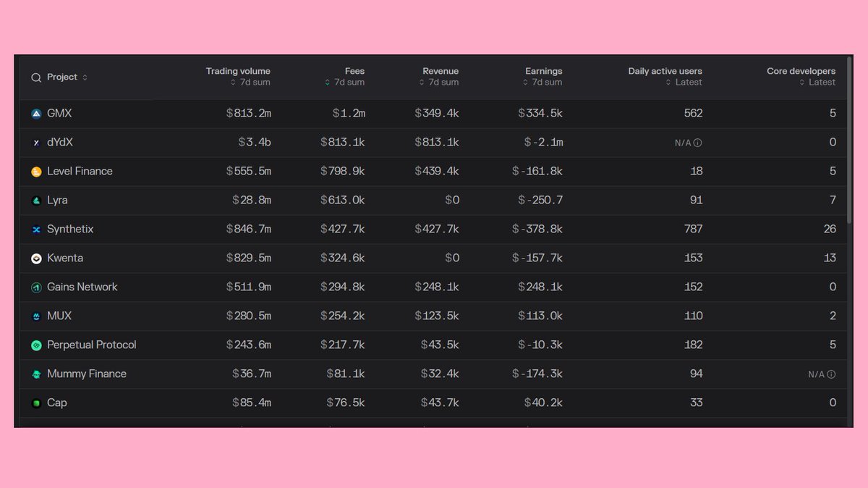868x488 pixels.
Task: Click the Synthetix logo icon
Action: click(36, 230)
